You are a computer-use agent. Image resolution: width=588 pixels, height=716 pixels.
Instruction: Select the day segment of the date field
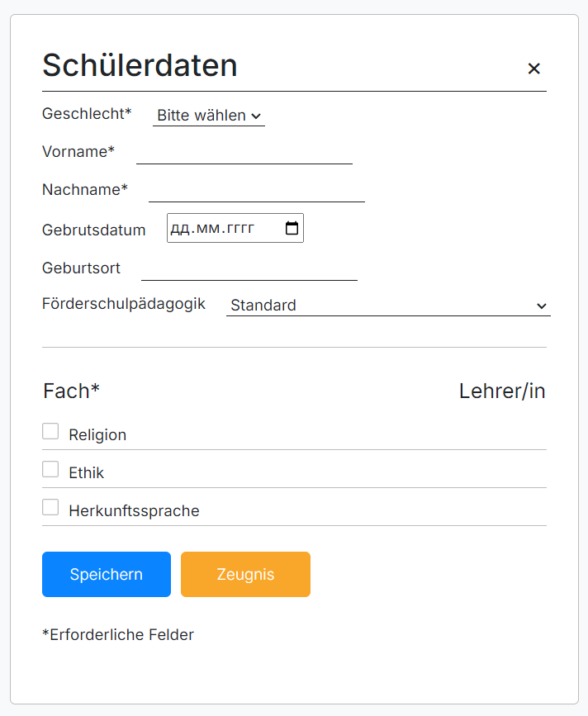coord(179,229)
